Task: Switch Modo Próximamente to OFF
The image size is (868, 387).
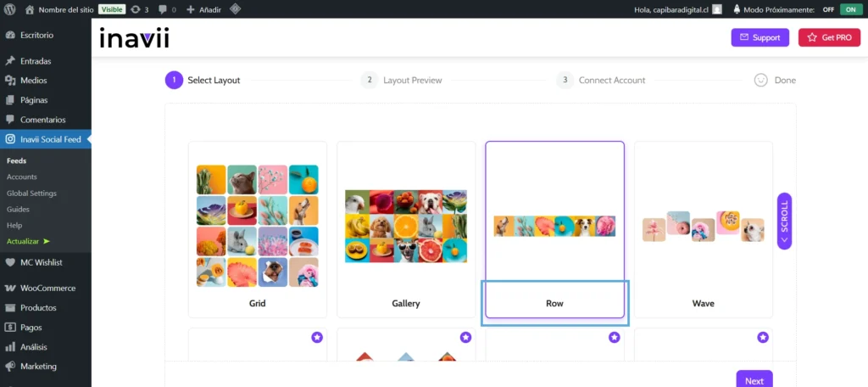Action: coord(828,9)
